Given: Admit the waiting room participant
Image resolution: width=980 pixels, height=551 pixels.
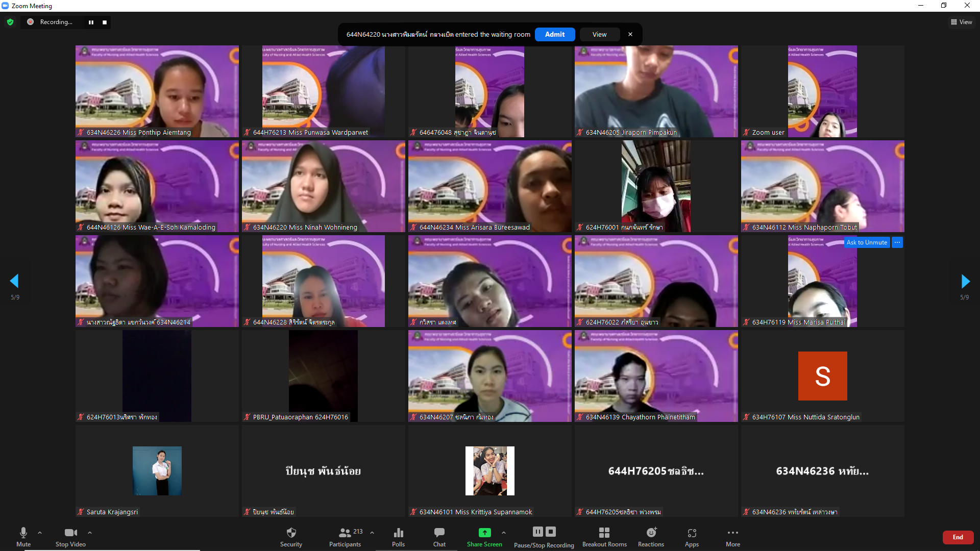Looking at the screenshot, I should (x=554, y=34).
